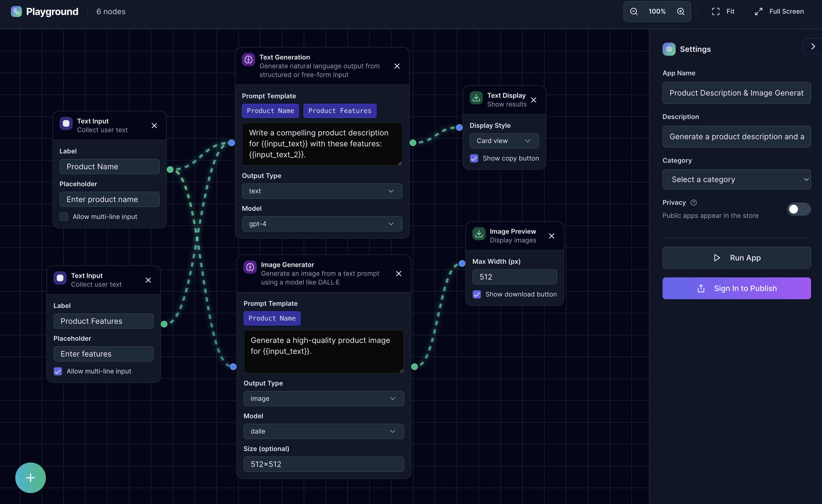The height and width of the screenshot is (504, 822).
Task: Open the gpt-4 model dropdown
Action: 322,224
